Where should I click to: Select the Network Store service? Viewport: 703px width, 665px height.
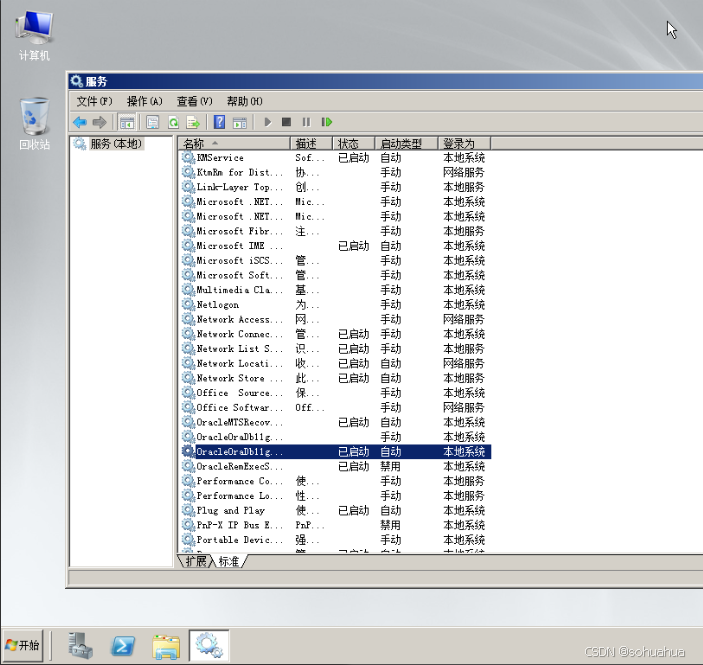[x=336, y=378]
